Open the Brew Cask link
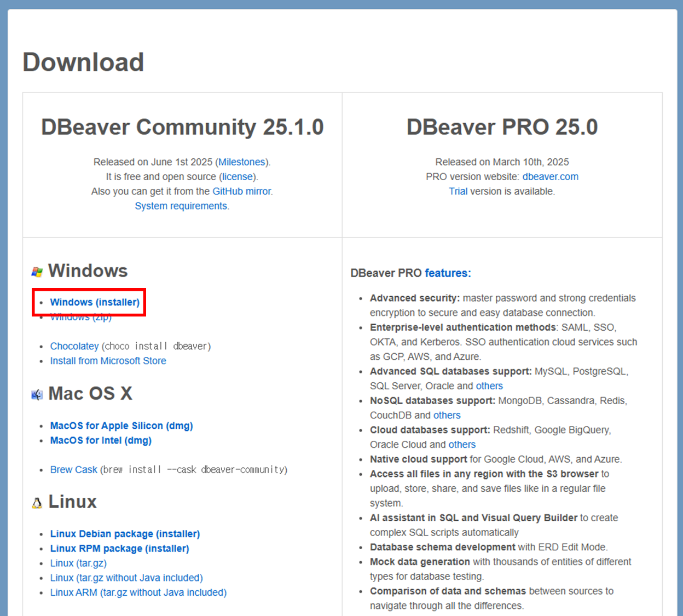The width and height of the screenshot is (683, 616). (x=73, y=470)
